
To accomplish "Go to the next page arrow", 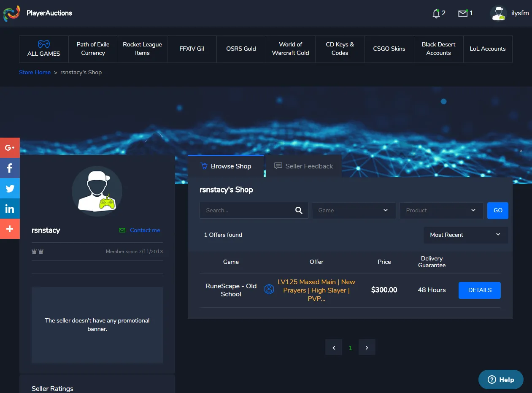I will [x=367, y=347].
